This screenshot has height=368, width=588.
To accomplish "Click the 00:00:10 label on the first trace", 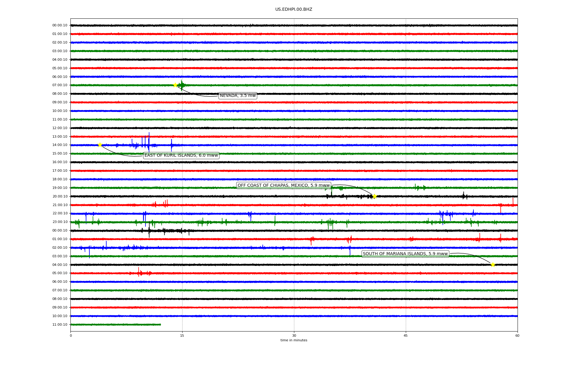I will pyautogui.click(x=60, y=25).
